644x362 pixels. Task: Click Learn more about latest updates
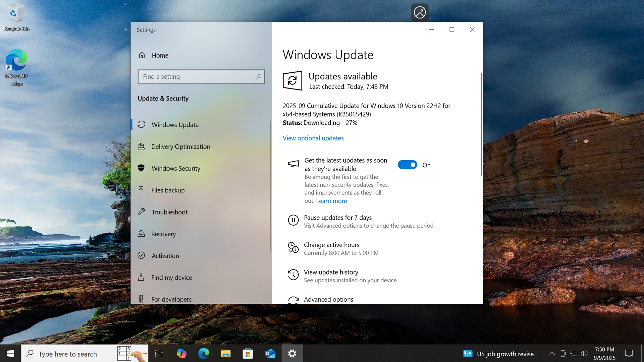pyautogui.click(x=331, y=201)
